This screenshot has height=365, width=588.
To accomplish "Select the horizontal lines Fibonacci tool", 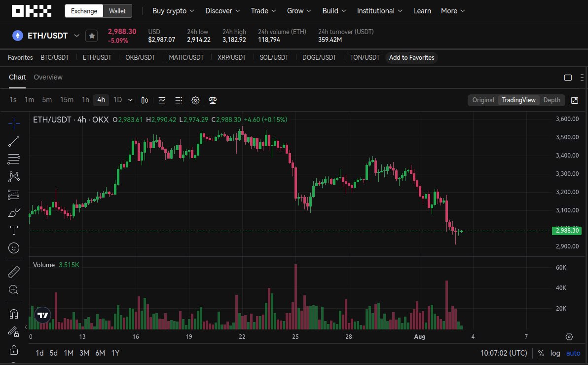I will pos(14,159).
